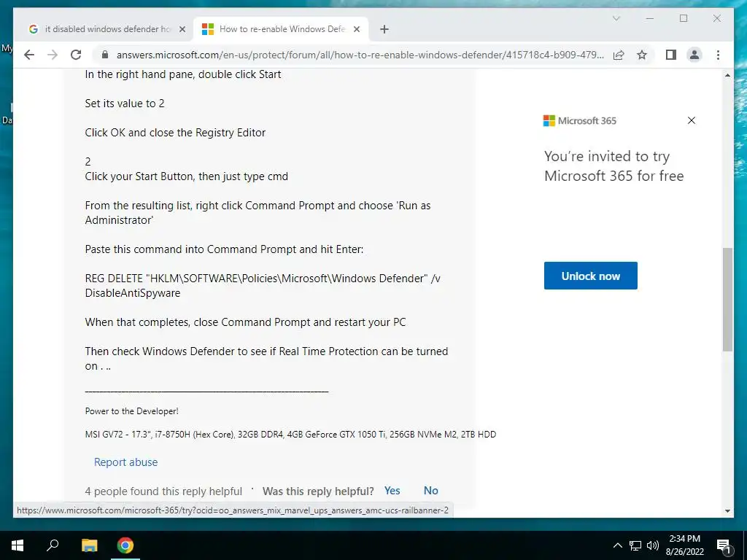Open the network status tray icon
The width and height of the screenshot is (747, 560).
(x=635, y=545)
